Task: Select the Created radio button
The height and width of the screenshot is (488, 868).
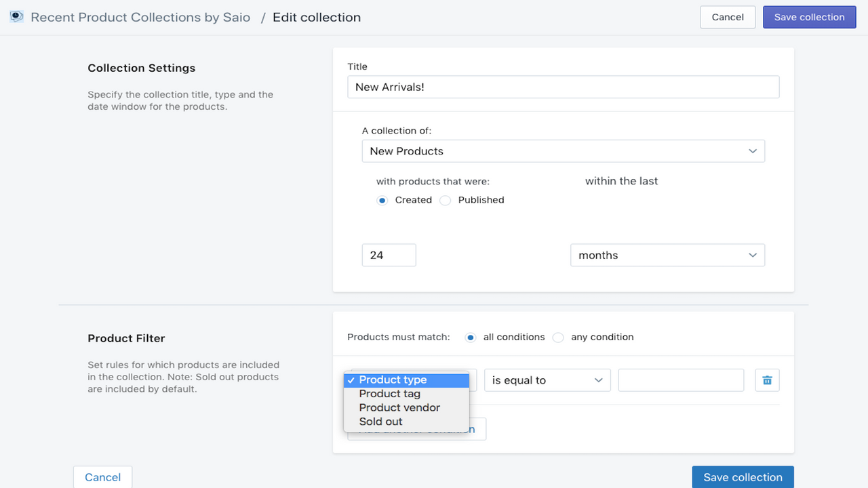Action: click(x=382, y=200)
